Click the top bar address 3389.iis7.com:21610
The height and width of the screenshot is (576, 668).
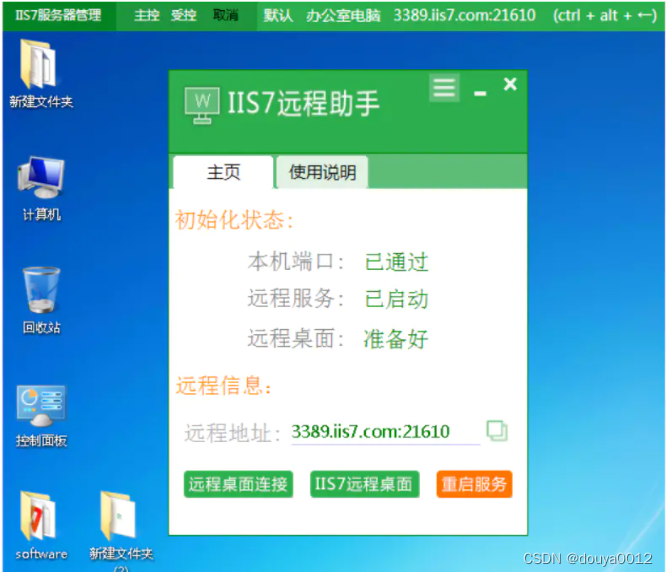pyautogui.click(x=464, y=15)
